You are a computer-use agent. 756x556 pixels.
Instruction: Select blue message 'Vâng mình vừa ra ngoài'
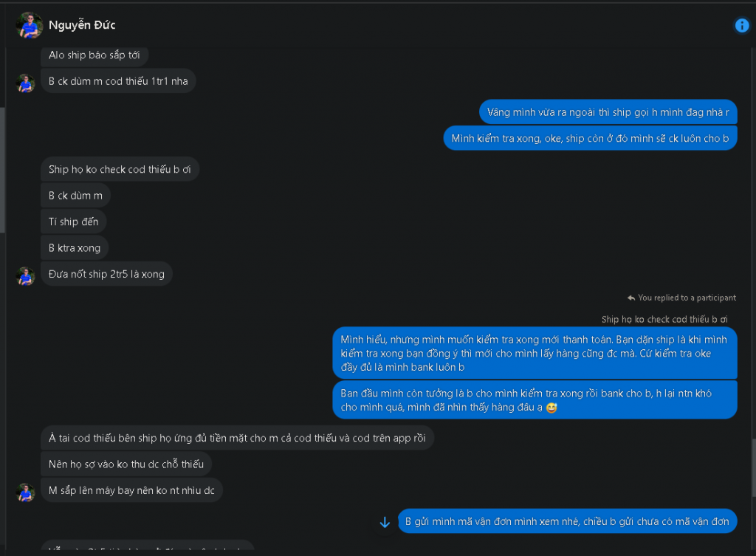pyautogui.click(x=608, y=112)
